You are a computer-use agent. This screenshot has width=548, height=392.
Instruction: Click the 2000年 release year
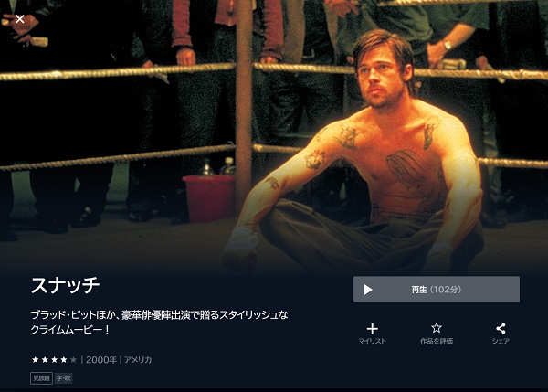(x=101, y=360)
